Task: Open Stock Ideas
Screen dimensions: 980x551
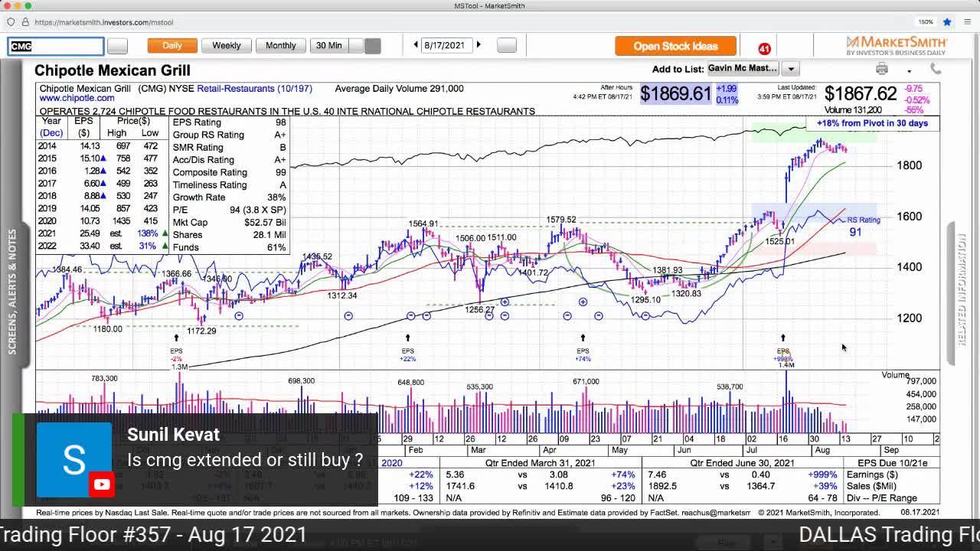Action: (675, 46)
